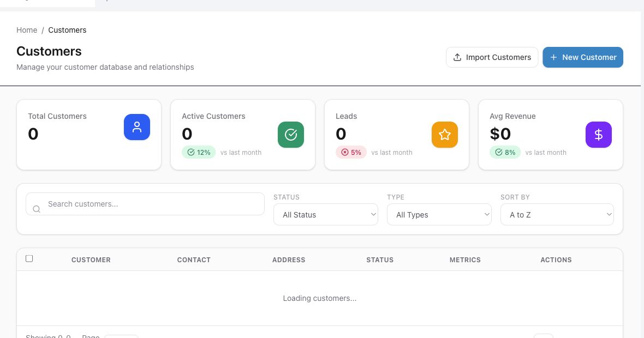
Task: Click the upload icon in Import Customers
Action: 457,57
